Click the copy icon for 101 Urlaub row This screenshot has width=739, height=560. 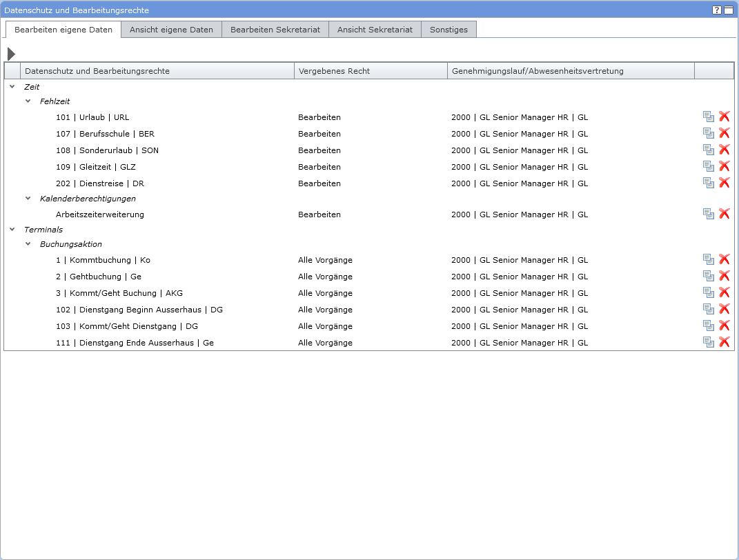click(x=708, y=117)
